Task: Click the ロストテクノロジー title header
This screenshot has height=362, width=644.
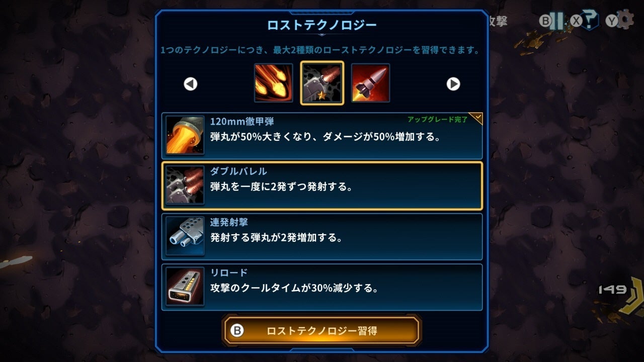Action: (322, 25)
